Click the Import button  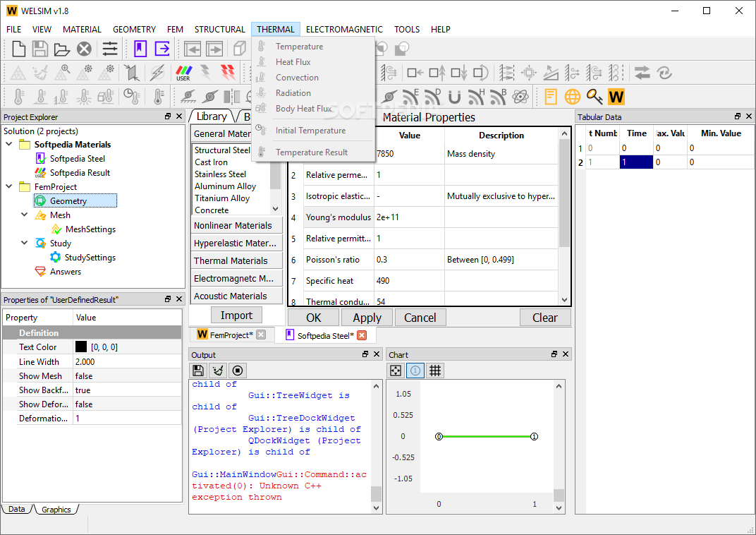pyautogui.click(x=236, y=315)
